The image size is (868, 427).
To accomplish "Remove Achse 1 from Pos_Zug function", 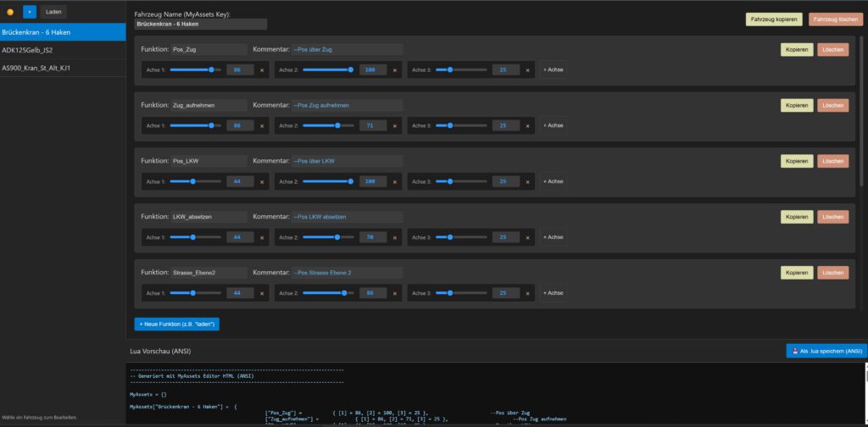I will 262,69.
